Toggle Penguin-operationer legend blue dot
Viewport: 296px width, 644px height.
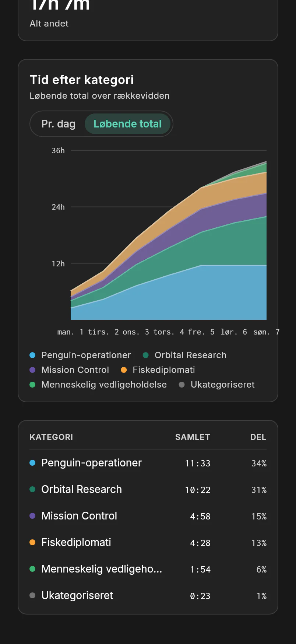pyautogui.click(x=32, y=355)
